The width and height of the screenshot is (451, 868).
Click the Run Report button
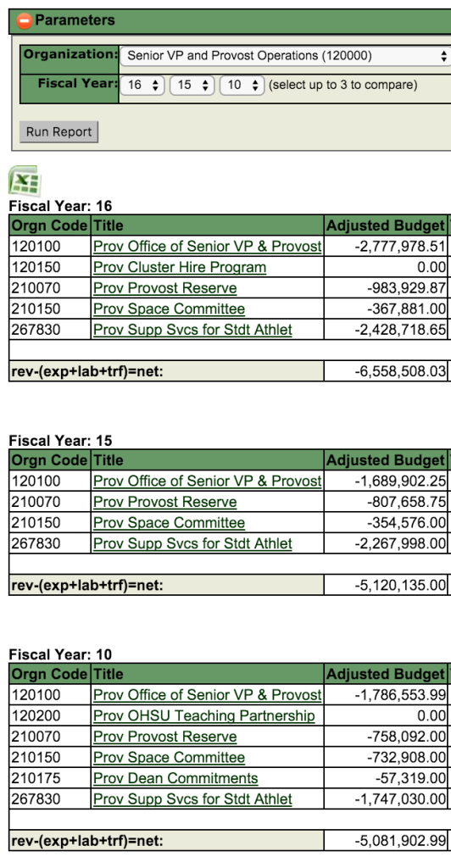pos(58,131)
